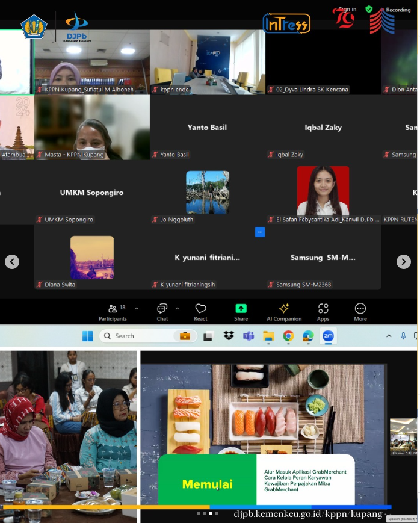Expand the Chat options caret
Image resolution: width=420 pixels, height=523 pixels.
(x=177, y=308)
